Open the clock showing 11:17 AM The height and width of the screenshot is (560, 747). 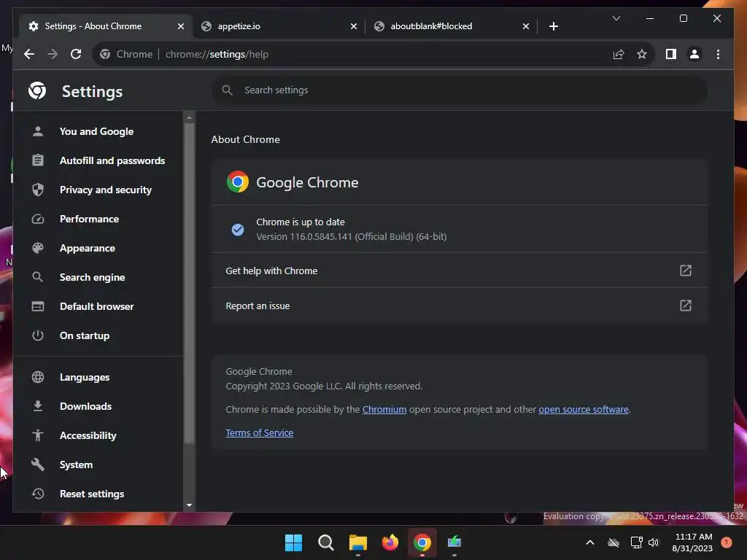(x=693, y=542)
